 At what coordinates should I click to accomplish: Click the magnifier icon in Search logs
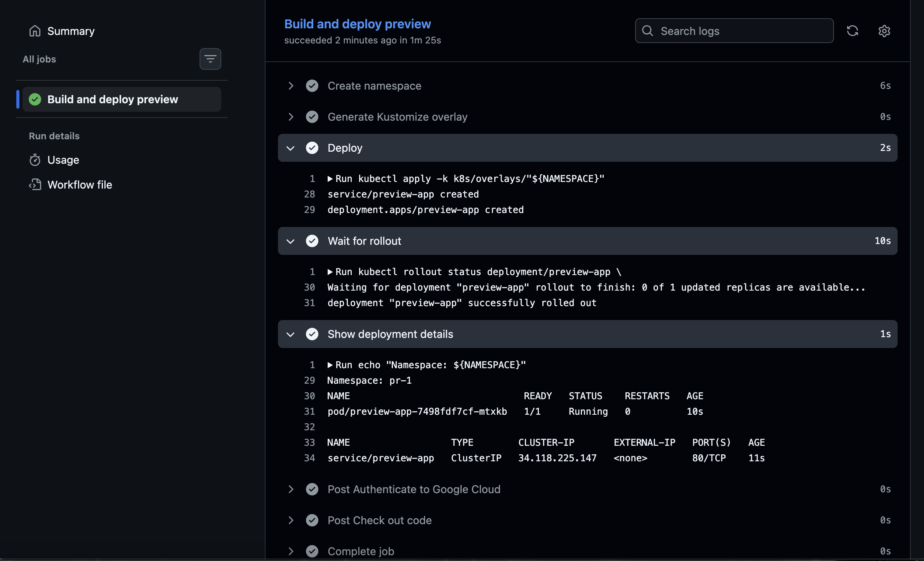point(648,31)
